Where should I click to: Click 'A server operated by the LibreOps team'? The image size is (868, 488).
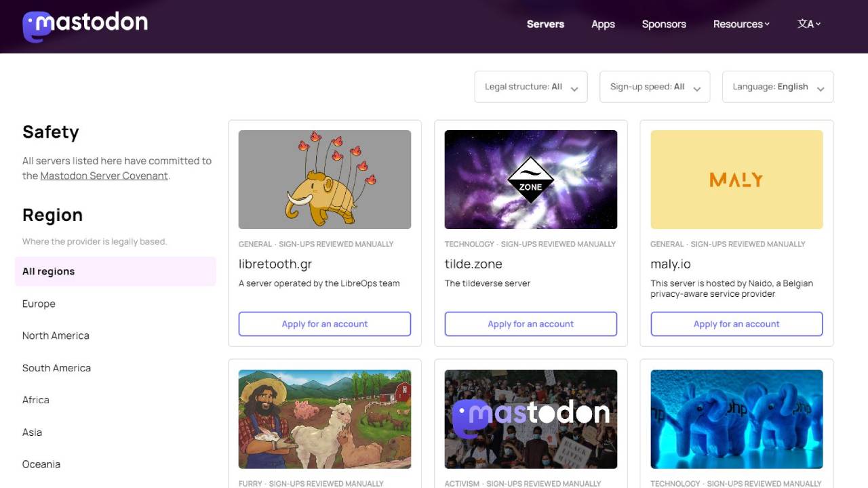click(x=319, y=283)
